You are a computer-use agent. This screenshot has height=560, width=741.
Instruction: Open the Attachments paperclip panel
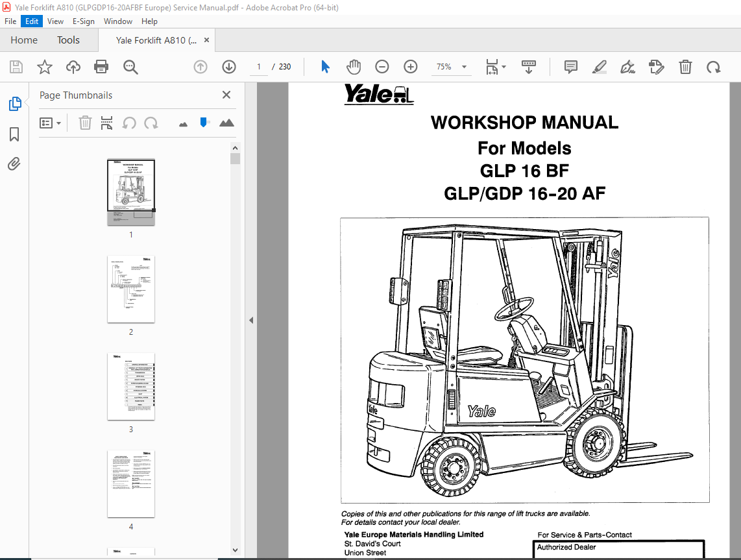pos(14,164)
